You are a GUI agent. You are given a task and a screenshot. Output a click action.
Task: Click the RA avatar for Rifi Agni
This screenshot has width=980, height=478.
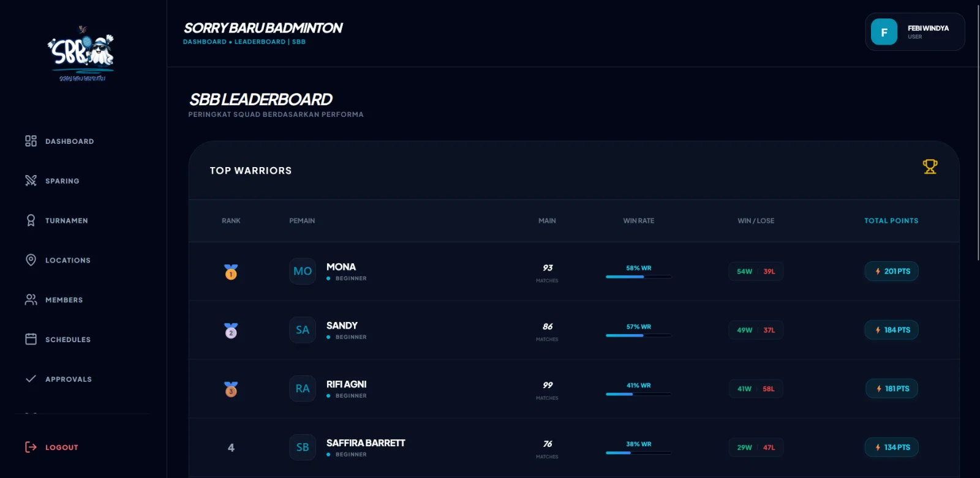303,389
